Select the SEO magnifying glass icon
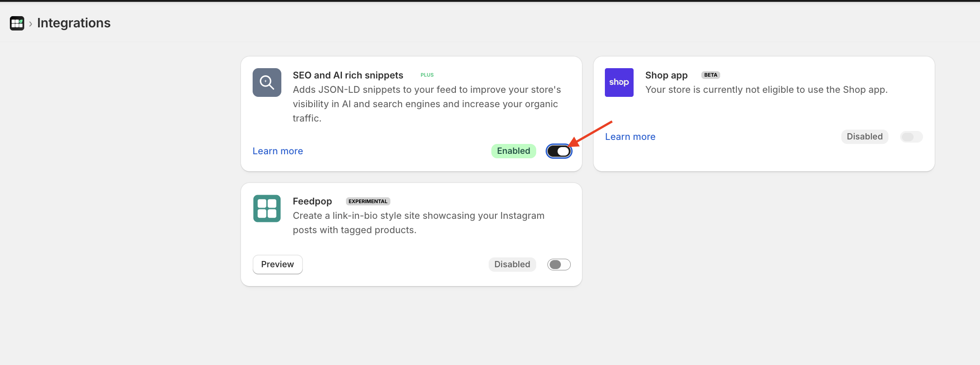The height and width of the screenshot is (365, 980). [x=267, y=83]
